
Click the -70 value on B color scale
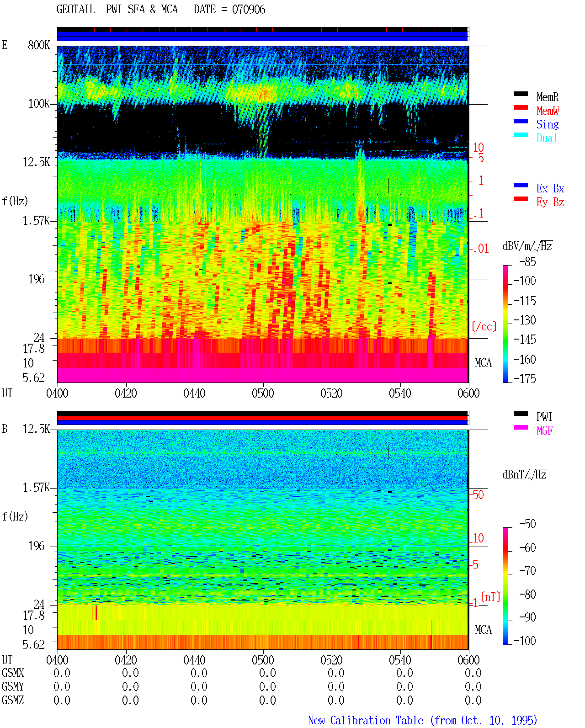point(527,570)
